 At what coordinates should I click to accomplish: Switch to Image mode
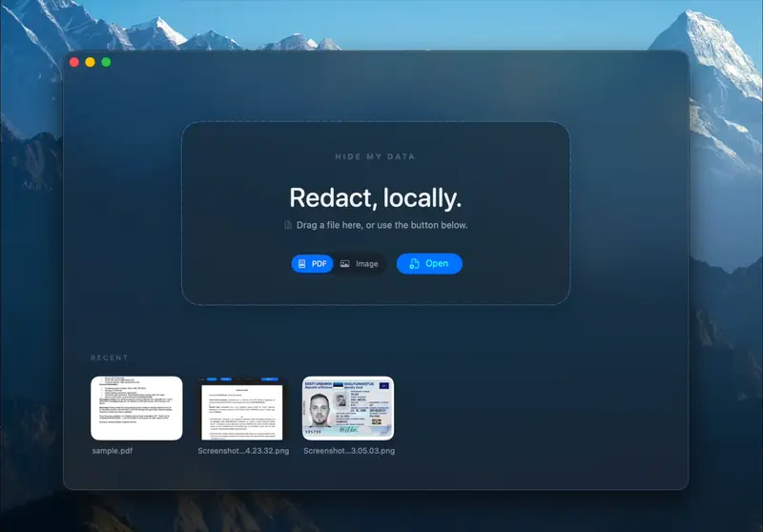point(360,263)
